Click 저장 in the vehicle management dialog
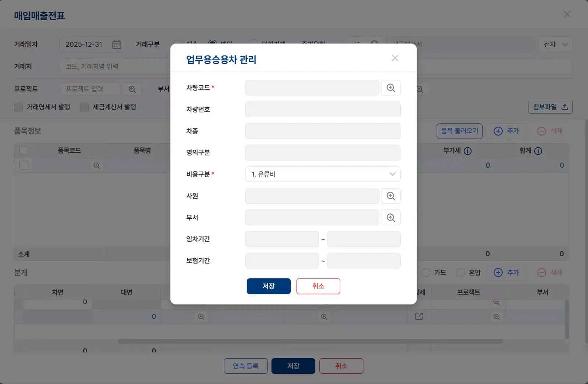This screenshot has width=588, height=384. (269, 286)
